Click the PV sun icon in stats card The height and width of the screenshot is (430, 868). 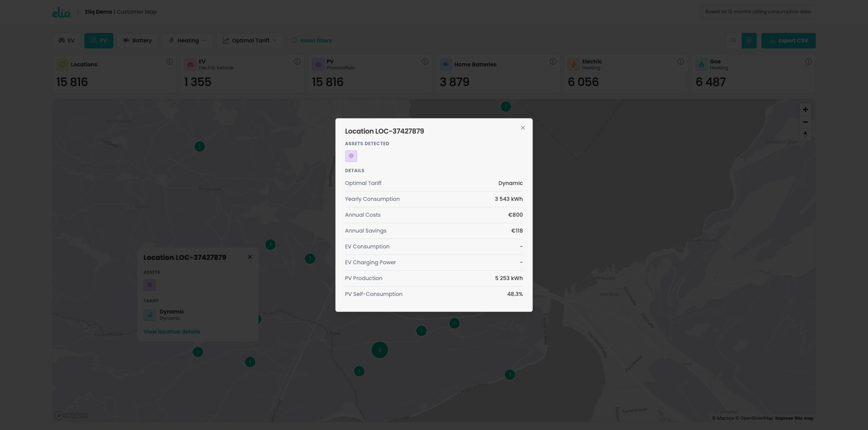[x=318, y=65]
